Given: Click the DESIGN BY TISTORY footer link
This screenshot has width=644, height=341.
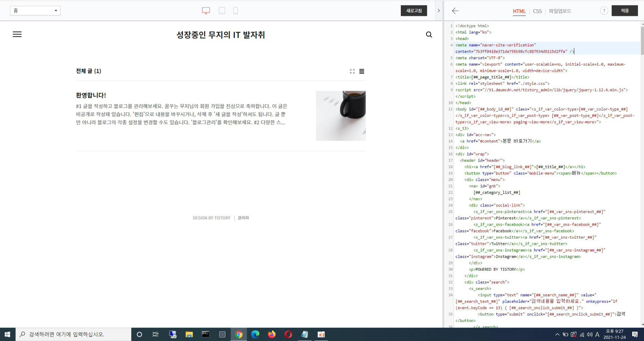Looking at the screenshot, I should tap(212, 218).
